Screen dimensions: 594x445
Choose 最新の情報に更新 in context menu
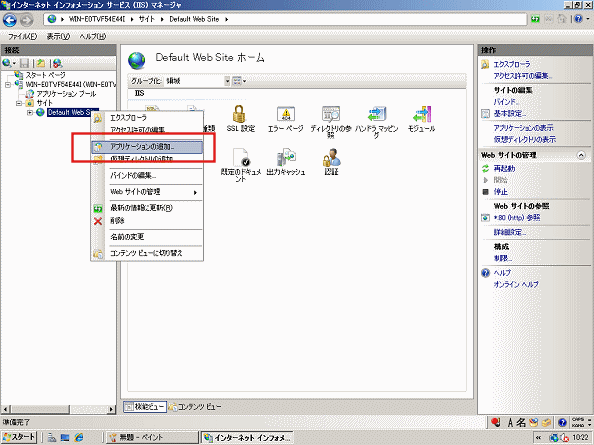[147, 208]
